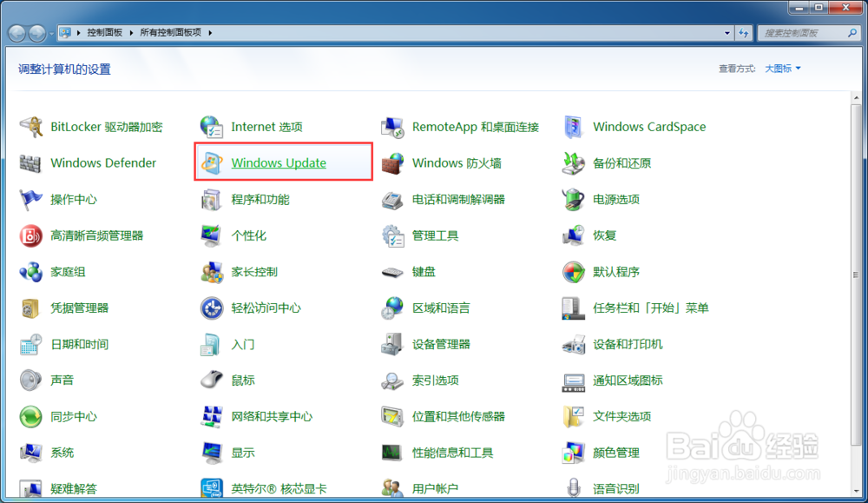The height and width of the screenshot is (503, 868).
Task: Click the vertical scrollbar thumb
Action: click(x=857, y=275)
